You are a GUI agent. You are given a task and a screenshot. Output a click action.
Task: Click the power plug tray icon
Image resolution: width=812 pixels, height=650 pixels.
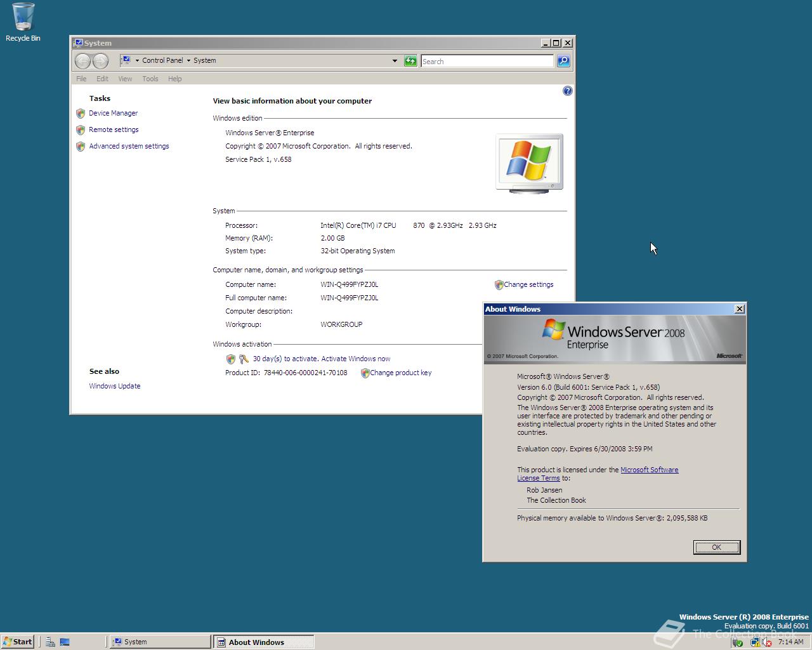click(737, 642)
